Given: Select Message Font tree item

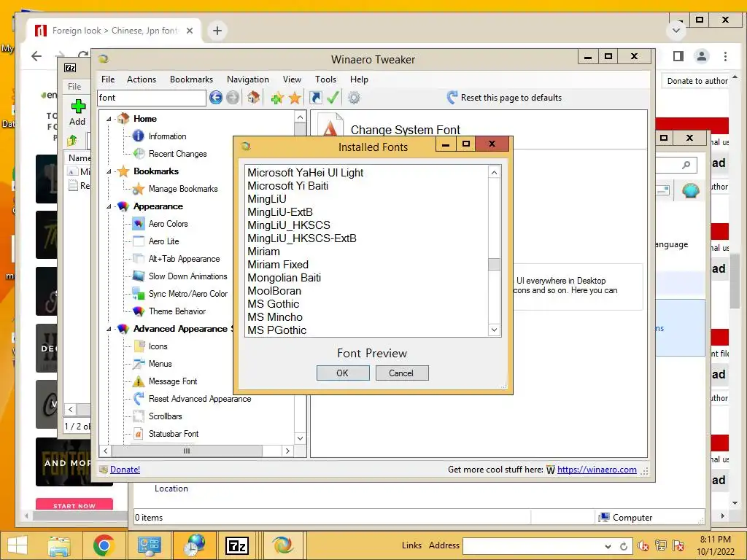Looking at the screenshot, I should (172, 381).
